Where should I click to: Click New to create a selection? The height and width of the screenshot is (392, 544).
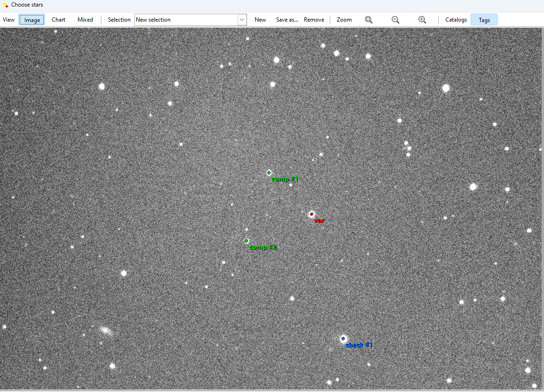[x=260, y=20]
